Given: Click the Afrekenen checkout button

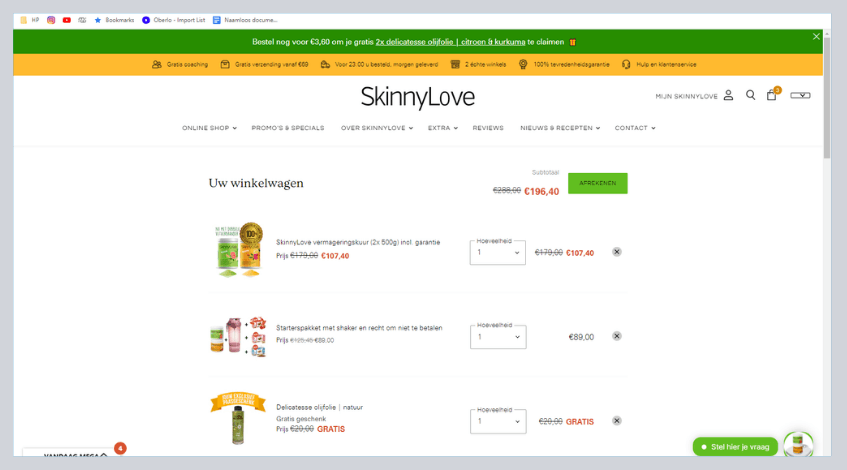Looking at the screenshot, I should pos(597,183).
